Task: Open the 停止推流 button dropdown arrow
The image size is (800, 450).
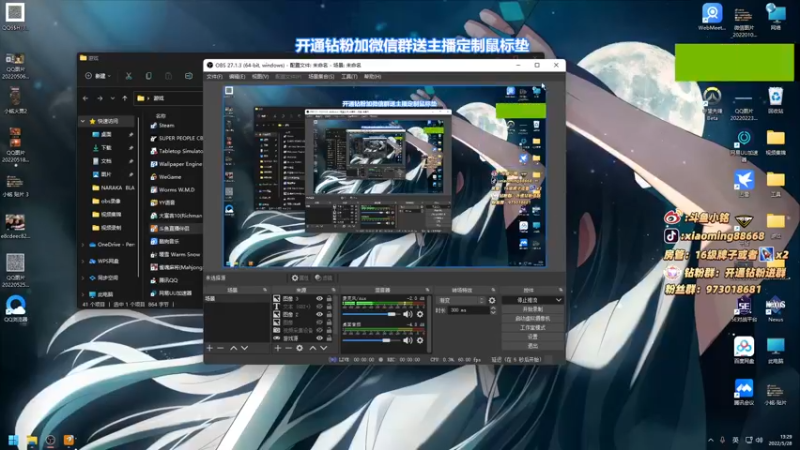Action: (558, 301)
